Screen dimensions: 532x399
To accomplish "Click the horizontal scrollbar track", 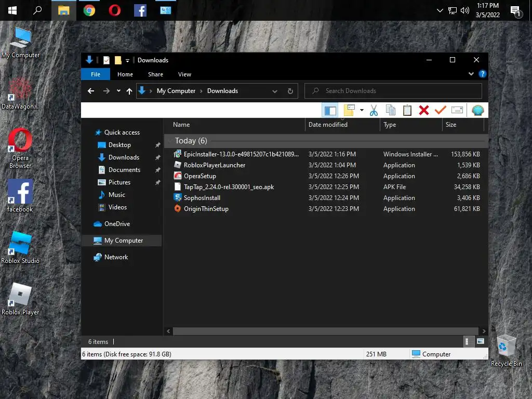I will (325, 331).
